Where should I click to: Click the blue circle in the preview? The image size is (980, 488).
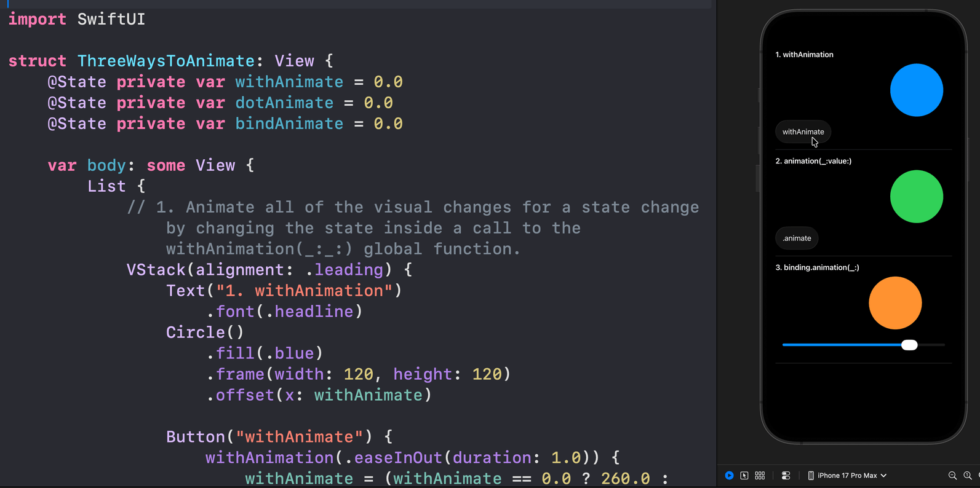(917, 90)
